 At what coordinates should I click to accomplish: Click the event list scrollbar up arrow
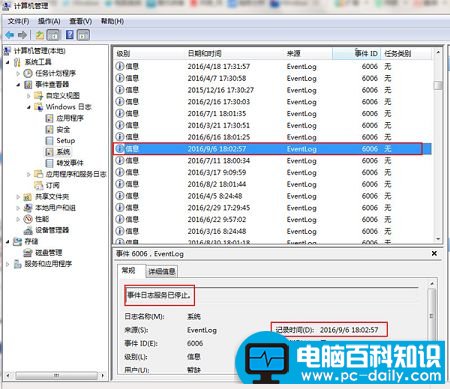pyautogui.click(x=438, y=53)
